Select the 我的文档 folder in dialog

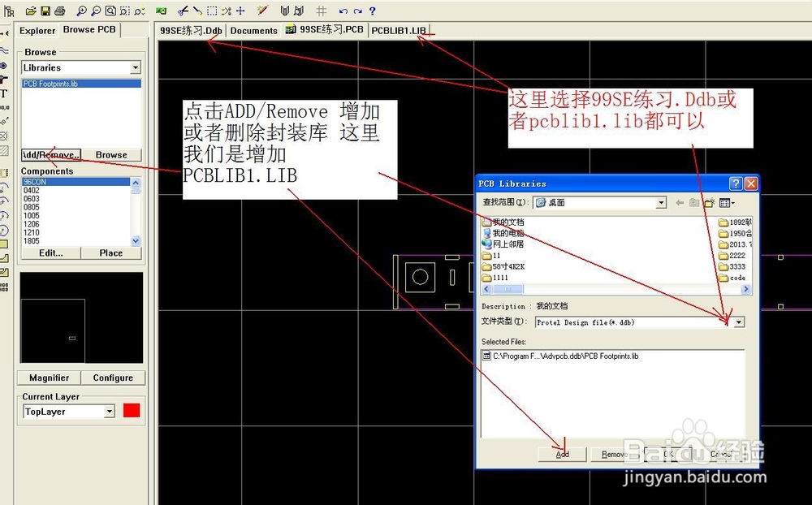click(x=503, y=222)
